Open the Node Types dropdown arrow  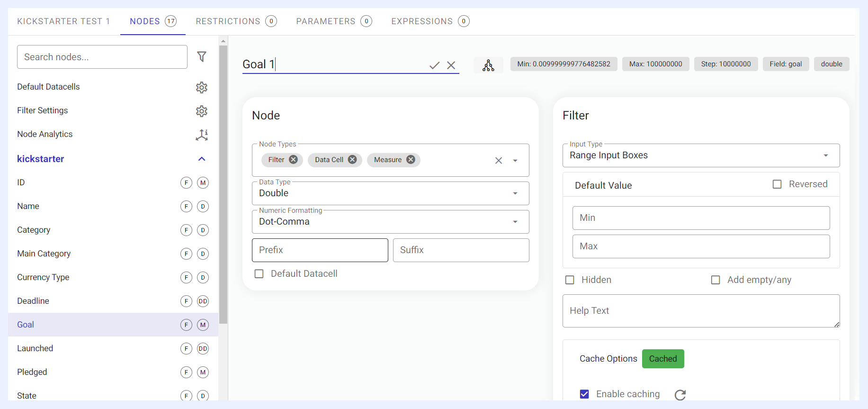(515, 161)
